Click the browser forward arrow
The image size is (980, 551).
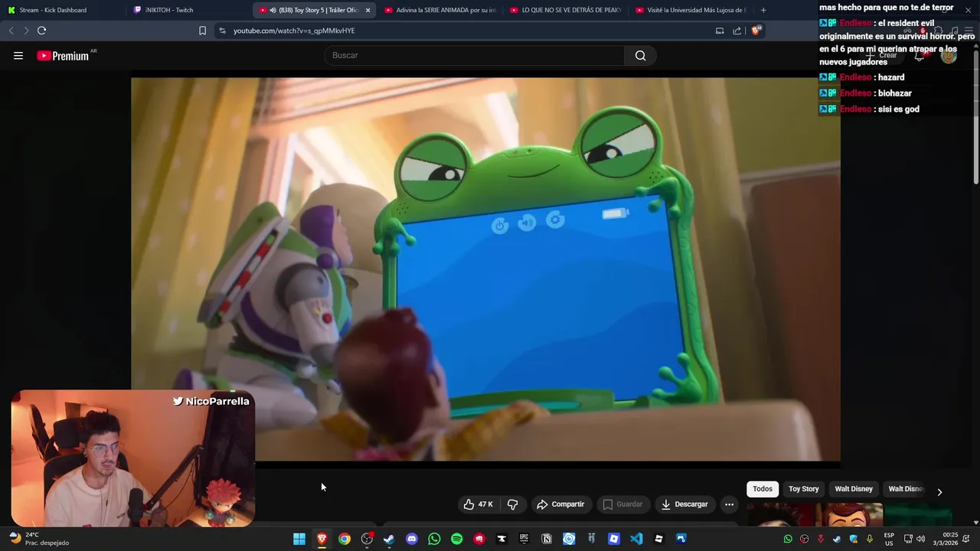pos(26,31)
